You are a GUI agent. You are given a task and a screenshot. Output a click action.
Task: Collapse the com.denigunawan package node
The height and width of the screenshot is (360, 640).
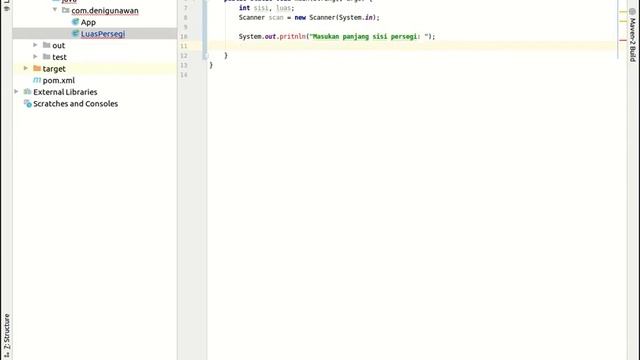55,9
